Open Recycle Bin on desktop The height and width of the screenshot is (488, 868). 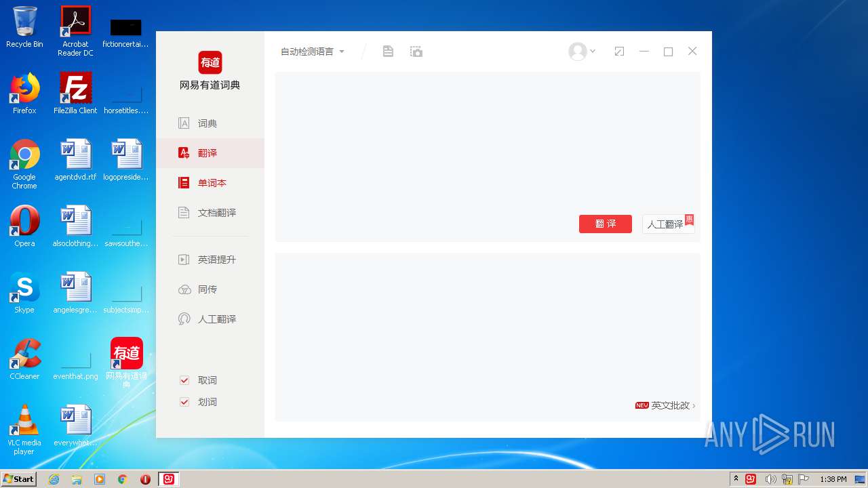point(24,27)
